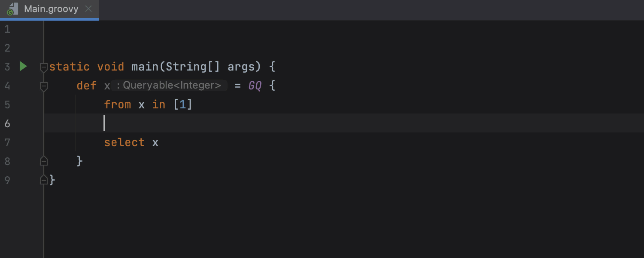Click the GQ identifier on line 4

coord(255,86)
